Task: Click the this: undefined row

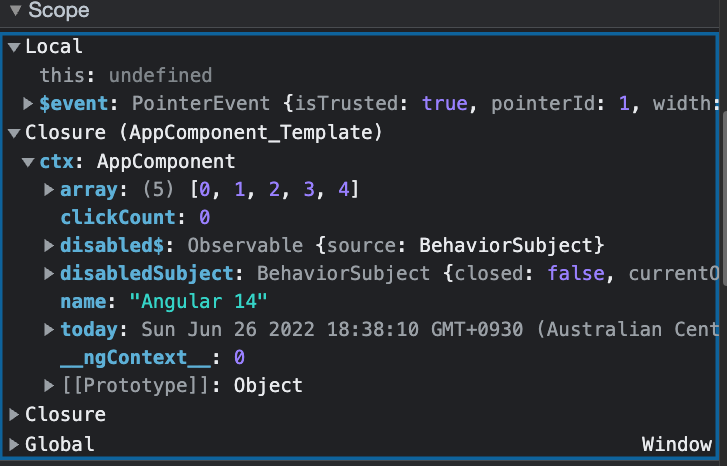Action: point(125,75)
